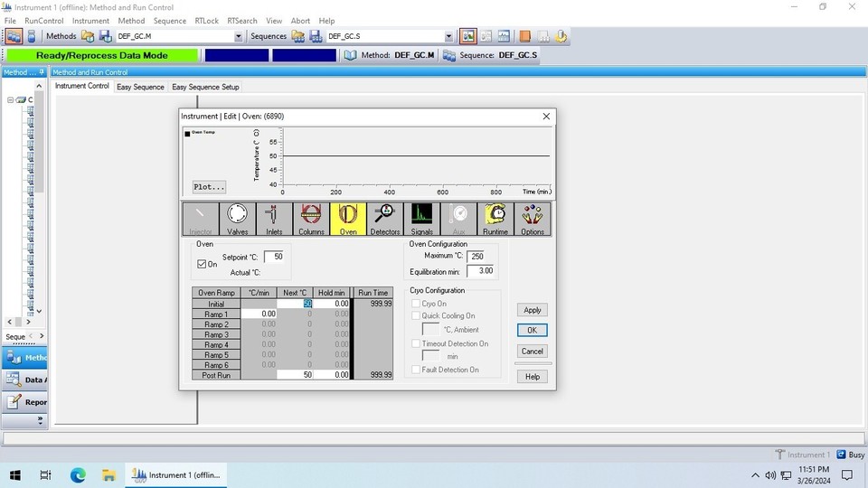
Task: Click the Apply button
Action: [x=533, y=310]
